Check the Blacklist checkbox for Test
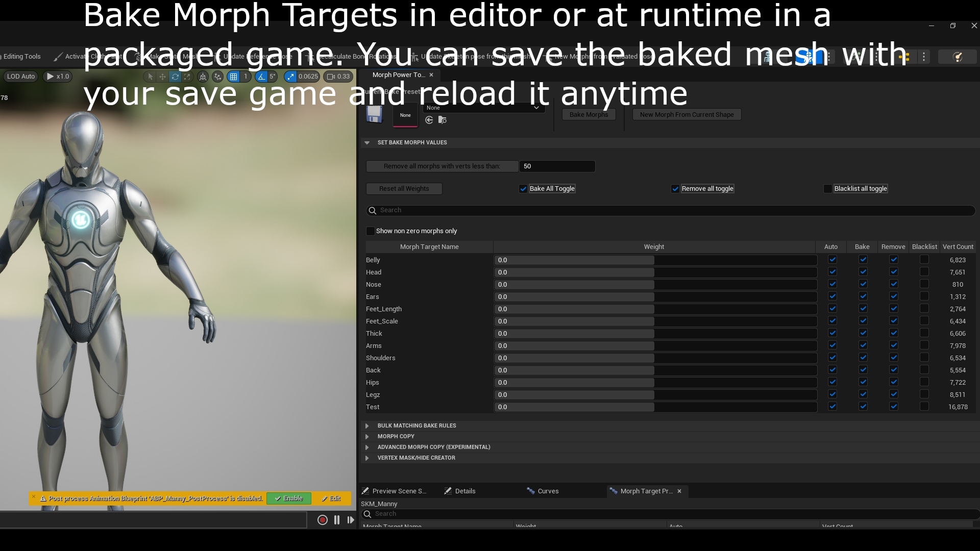Image resolution: width=980 pixels, height=551 pixels. [924, 407]
